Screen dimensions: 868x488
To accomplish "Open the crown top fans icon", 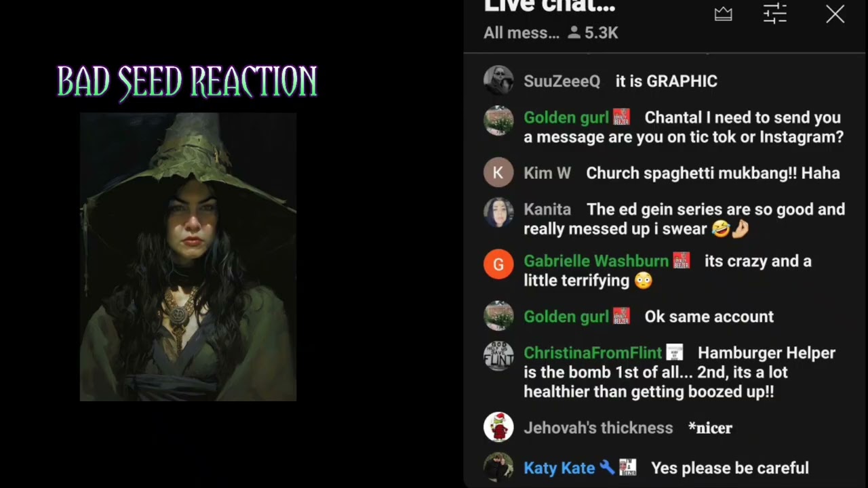I will pos(724,14).
